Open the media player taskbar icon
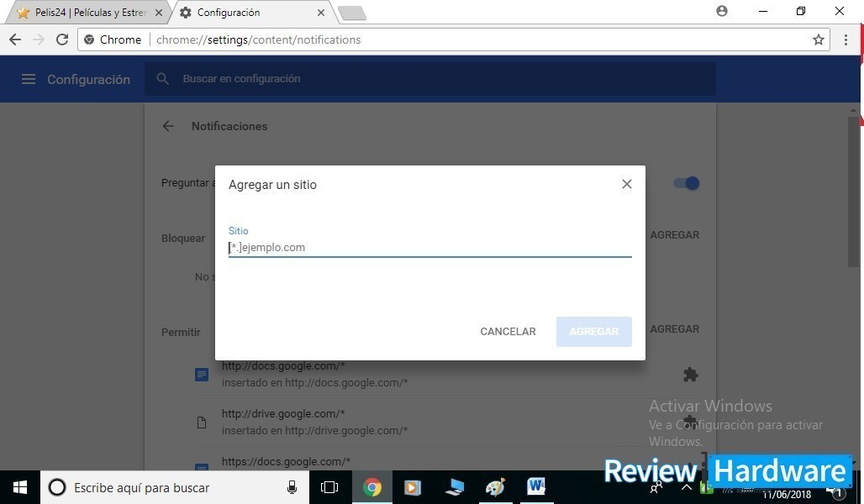The image size is (864, 504). click(x=412, y=487)
